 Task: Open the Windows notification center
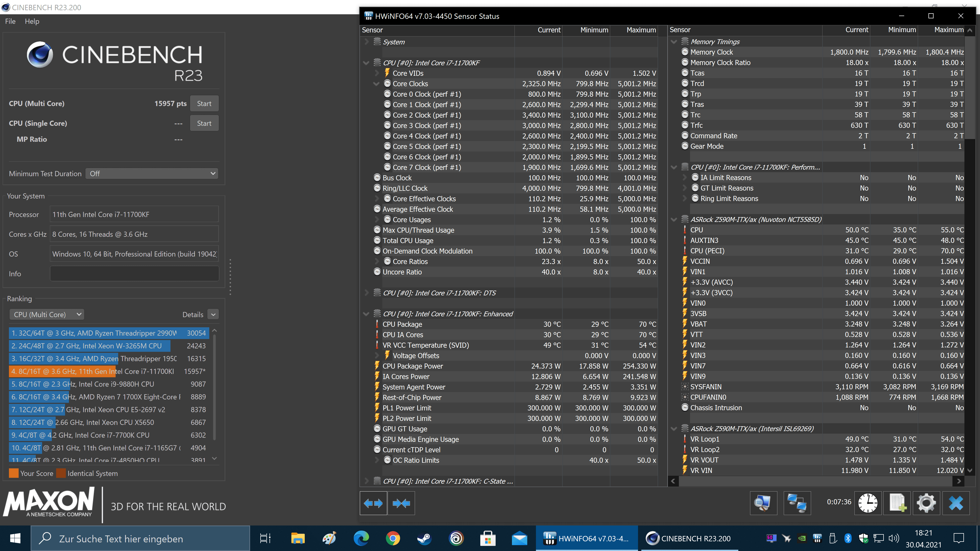click(x=959, y=538)
